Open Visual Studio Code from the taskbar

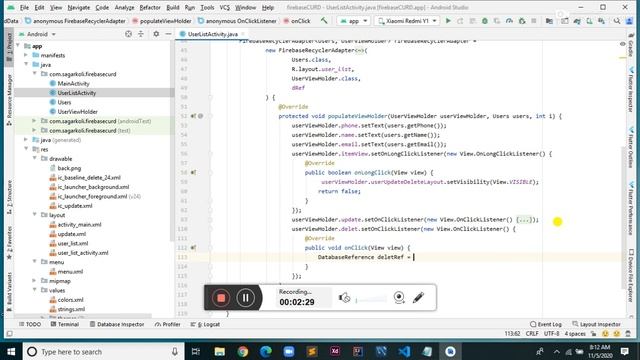[x=404, y=351]
